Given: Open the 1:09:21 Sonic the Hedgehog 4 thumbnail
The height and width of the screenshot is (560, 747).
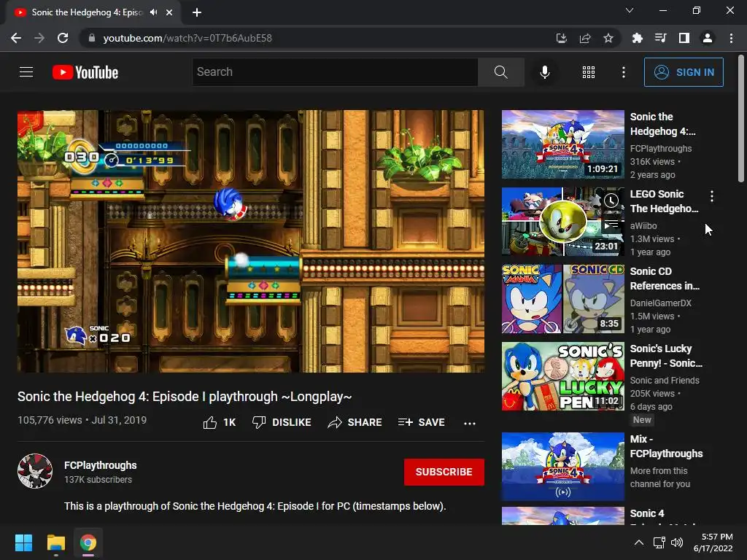Looking at the screenshot, I should click(x=562, y=144).
